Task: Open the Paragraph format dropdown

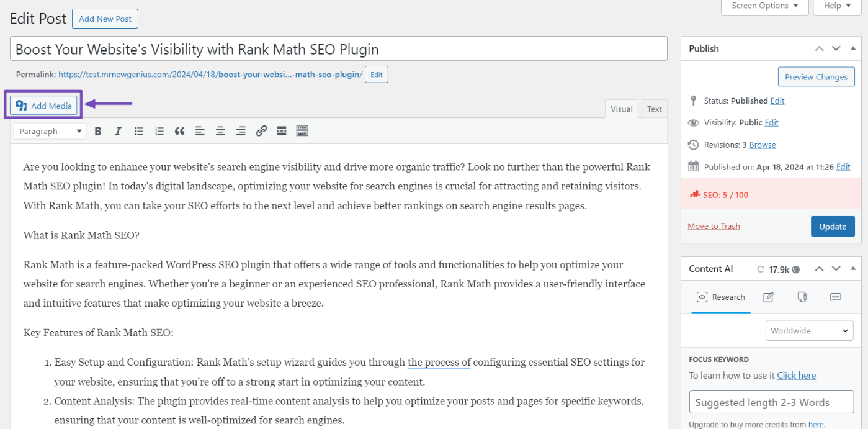Action: tap(50, 131)
